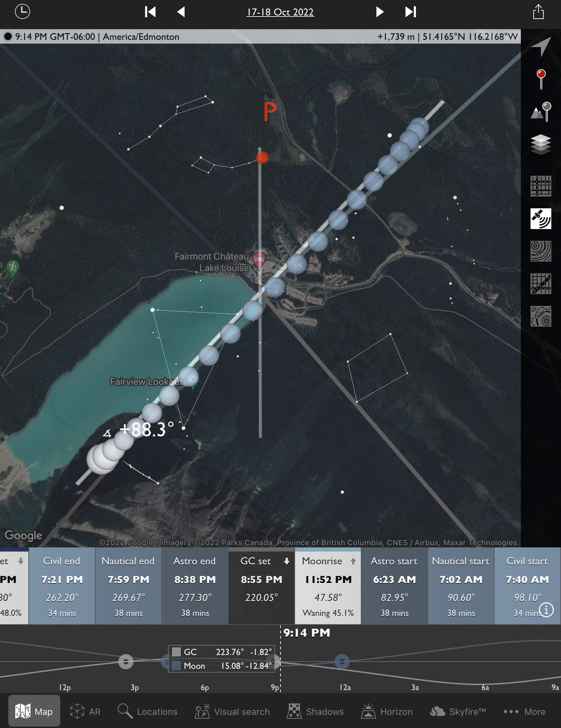Toggle the street map grid button
The image size is (561, 728).
pyautogui.click(x=541, y=186)
